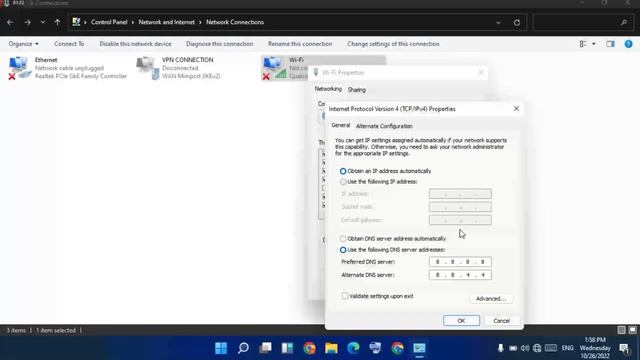Click Diagnose this connection
Viewport: 640px width, 360px height.
click(x=220, y=44)
